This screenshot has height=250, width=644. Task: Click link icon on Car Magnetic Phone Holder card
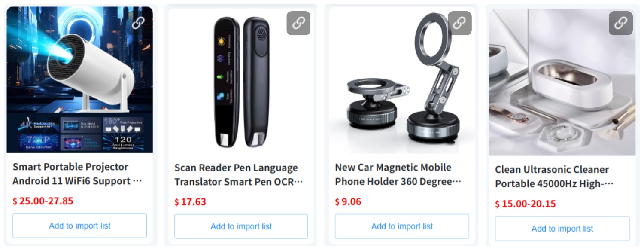pyautogui.click(x=459, y=23)
